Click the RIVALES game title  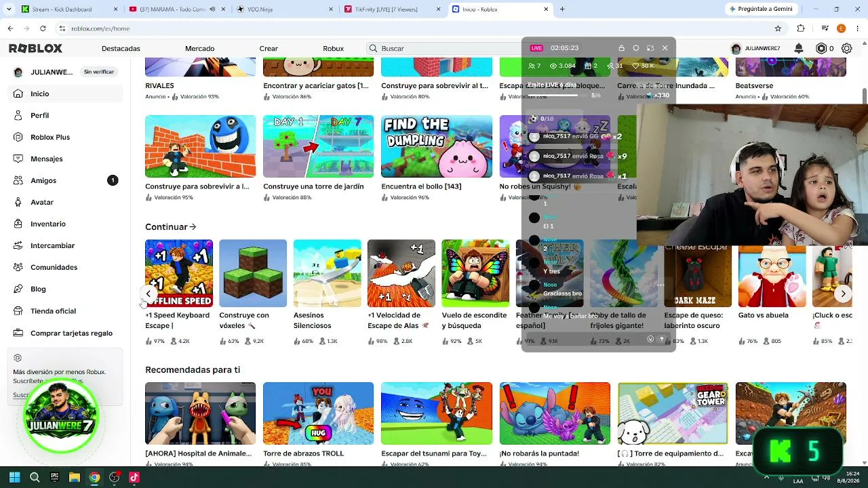(x=159, y=86)
